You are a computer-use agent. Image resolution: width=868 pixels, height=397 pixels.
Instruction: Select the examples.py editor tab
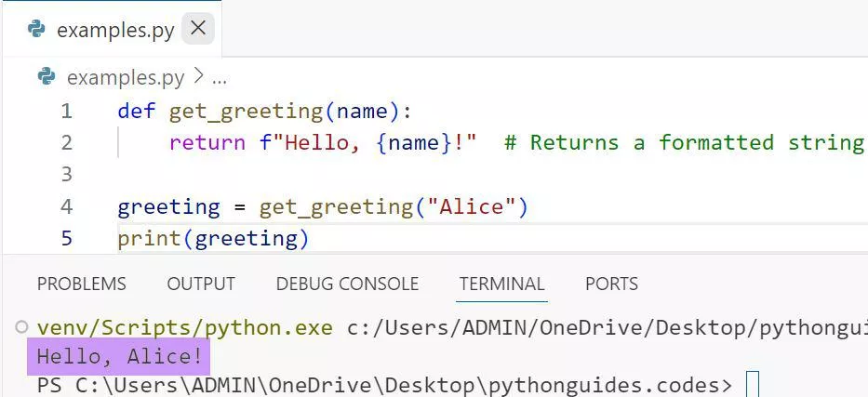(115, 30)
